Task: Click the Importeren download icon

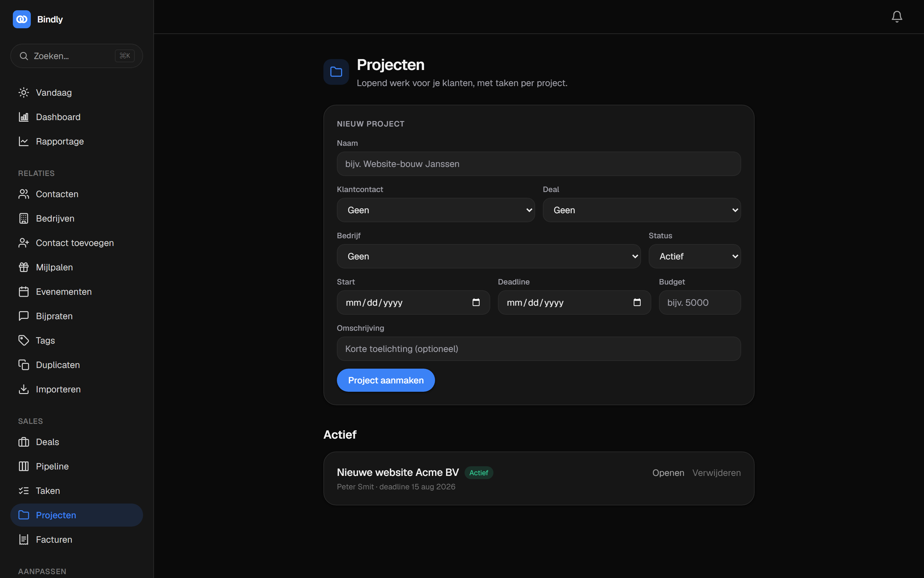Action: [x=24, y=389]
